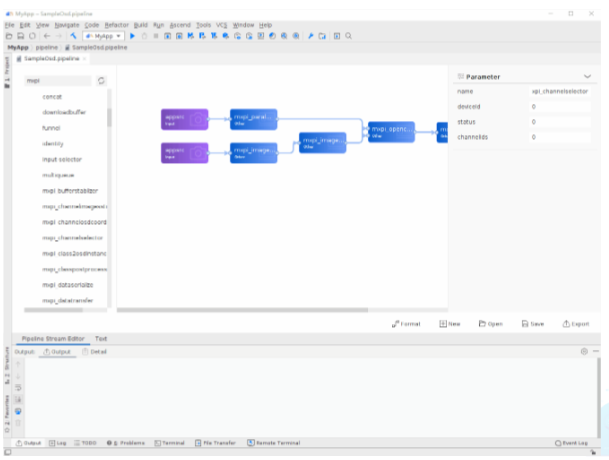
Task: Click the up arrow in Output panel
Action: point(18,364)
